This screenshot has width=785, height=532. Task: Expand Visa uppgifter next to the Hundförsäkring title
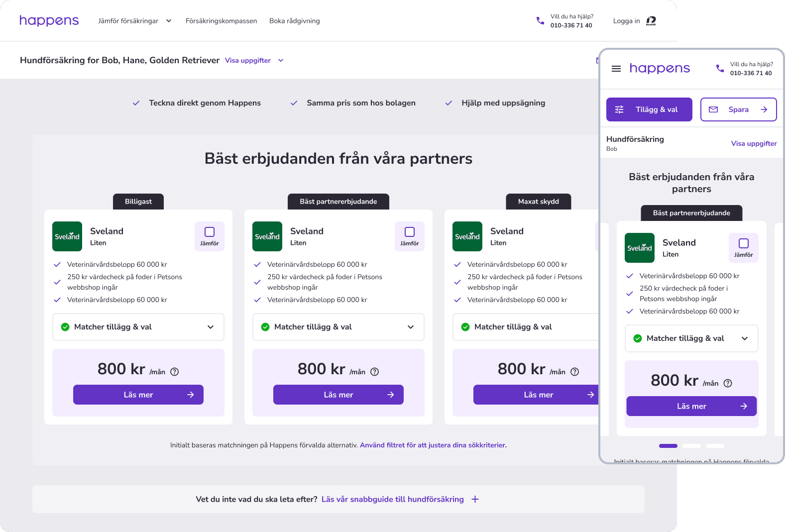coord(254,60)
